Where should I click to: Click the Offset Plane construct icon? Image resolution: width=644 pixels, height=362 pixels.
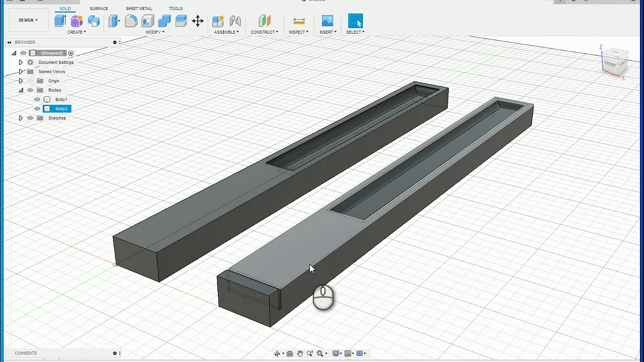tap(265, 21)
